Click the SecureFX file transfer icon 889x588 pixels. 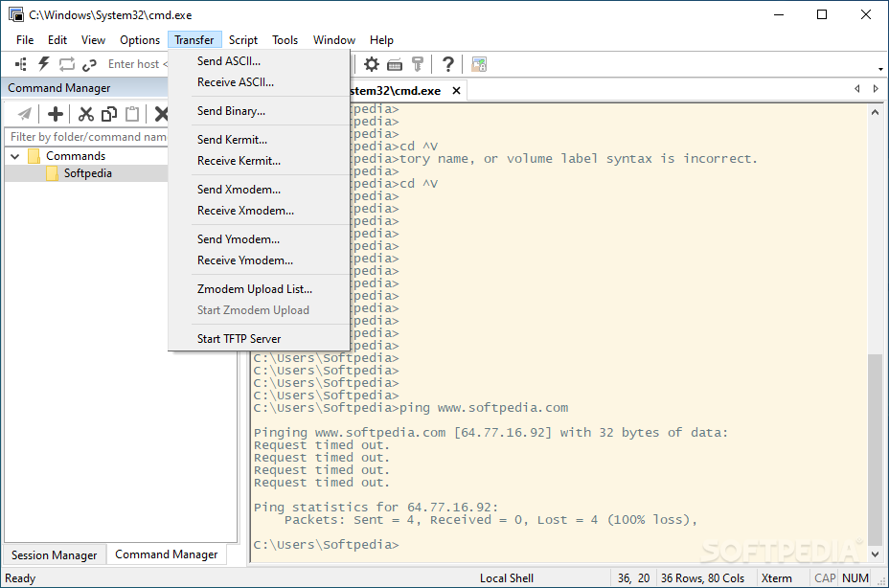(x=479, y=64)
